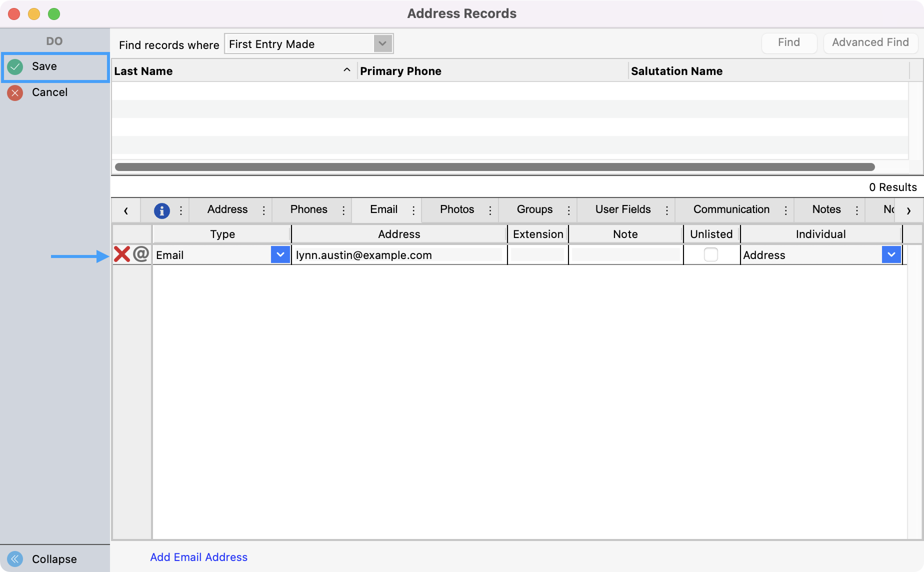Screen dimensions: 924x572
Task: Toggle the Unlisted checkbox for the email
Action: coord(710,254)
